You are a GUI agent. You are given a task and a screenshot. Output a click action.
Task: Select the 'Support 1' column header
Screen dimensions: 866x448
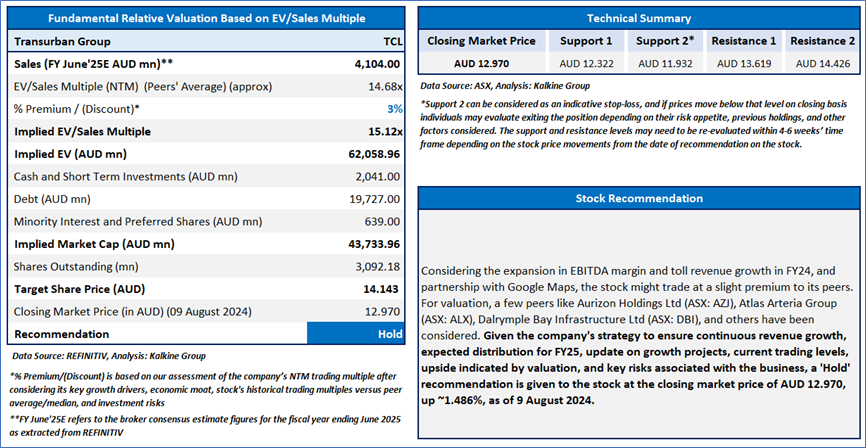586,41
